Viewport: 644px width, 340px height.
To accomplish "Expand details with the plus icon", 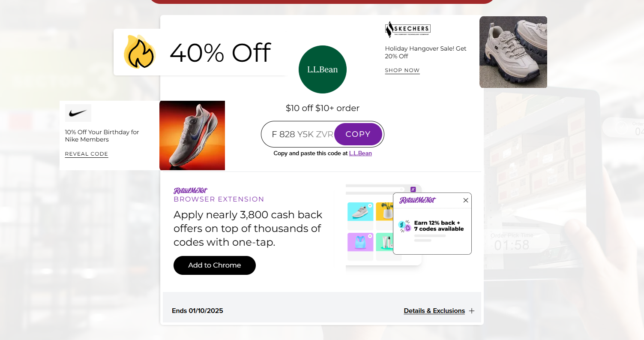I will [x=472, y=311].
